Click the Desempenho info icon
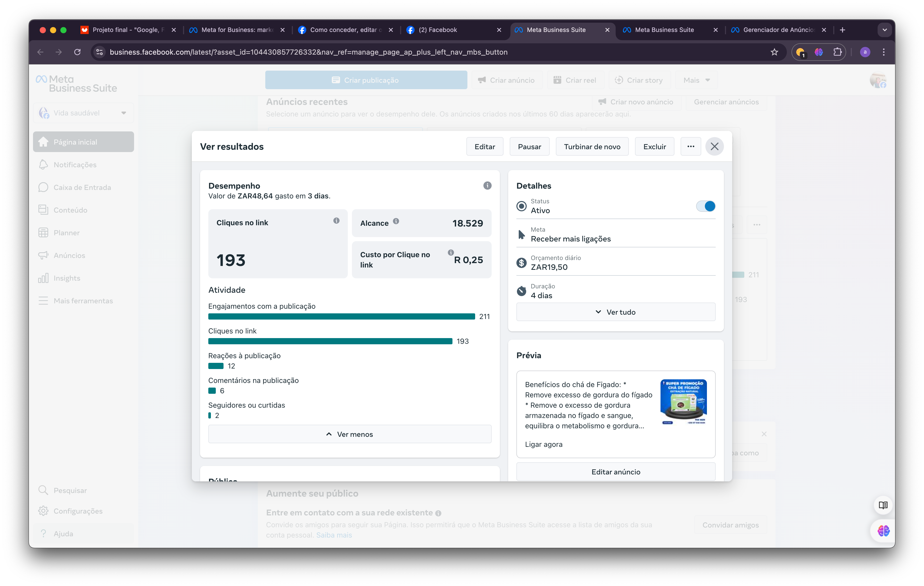This screenshot has width=924, height=586. [x=487, y=186]
